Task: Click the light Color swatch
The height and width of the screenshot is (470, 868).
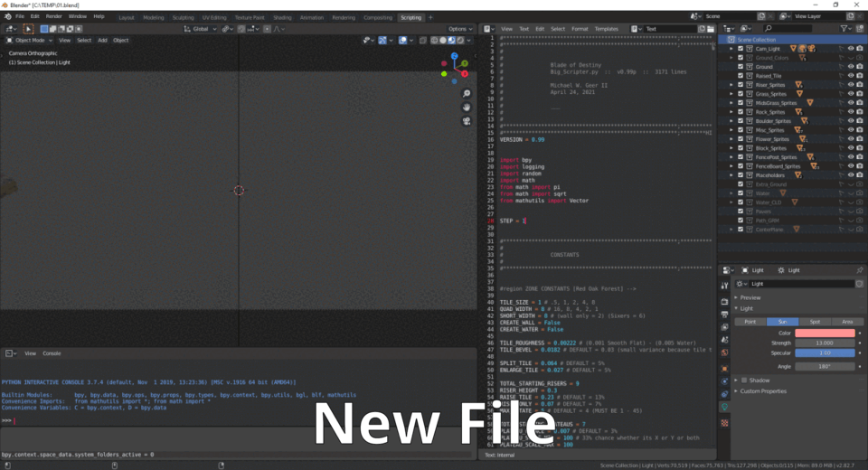Action: click(824, 333)
